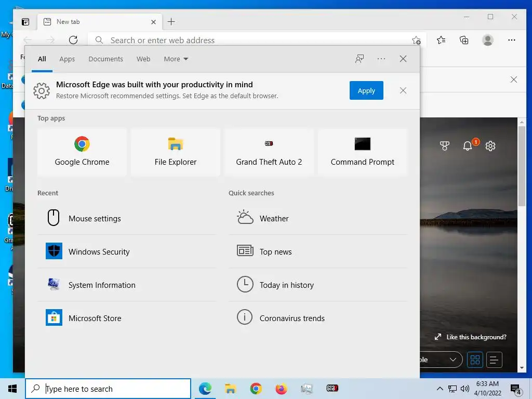
Task: Switch to Apps search tab
Action: click(67, 59)
